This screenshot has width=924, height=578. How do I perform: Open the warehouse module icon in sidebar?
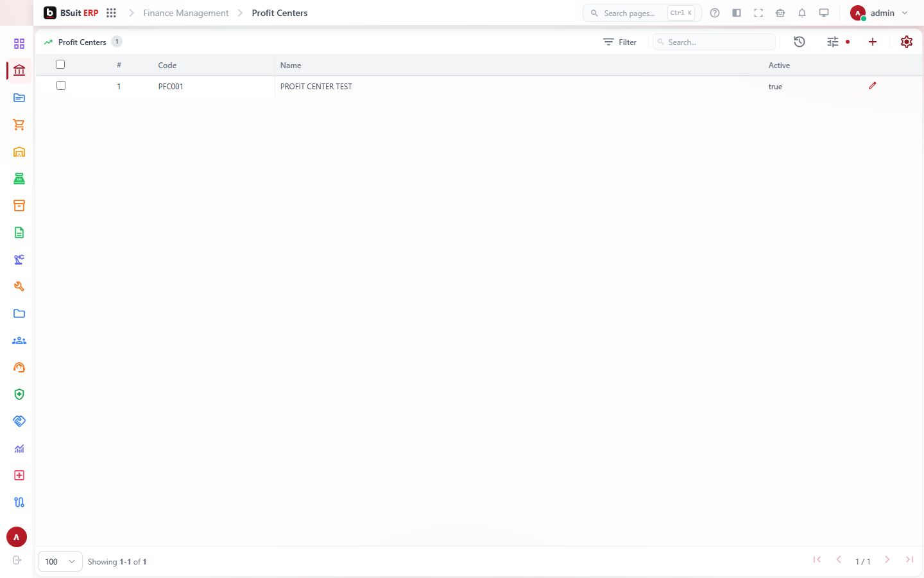(19, 152)
